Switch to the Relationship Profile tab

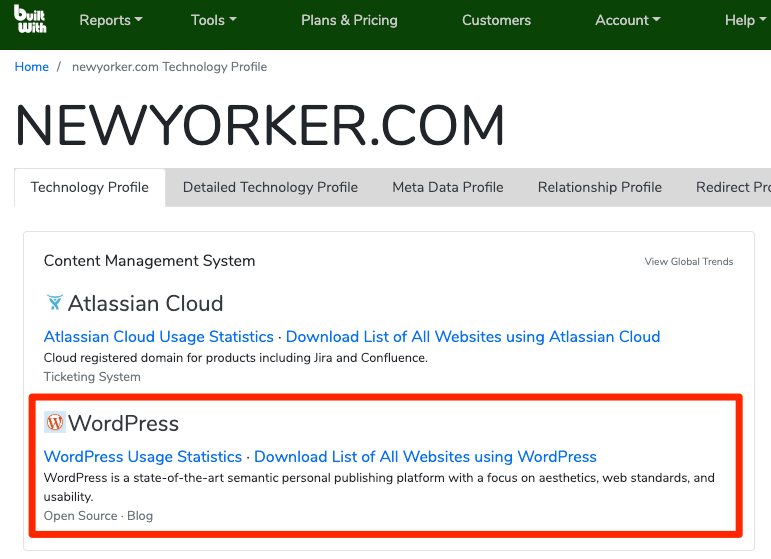[x=600, y=187]
